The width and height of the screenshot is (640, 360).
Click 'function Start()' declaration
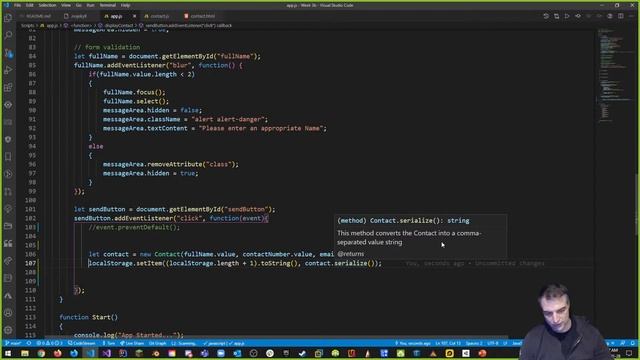click(x=89, y=317)
